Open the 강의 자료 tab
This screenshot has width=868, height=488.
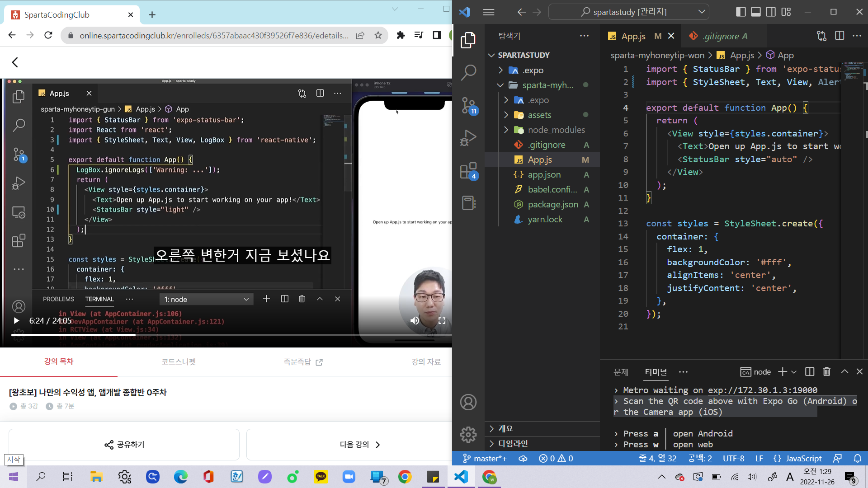point(426,361)
